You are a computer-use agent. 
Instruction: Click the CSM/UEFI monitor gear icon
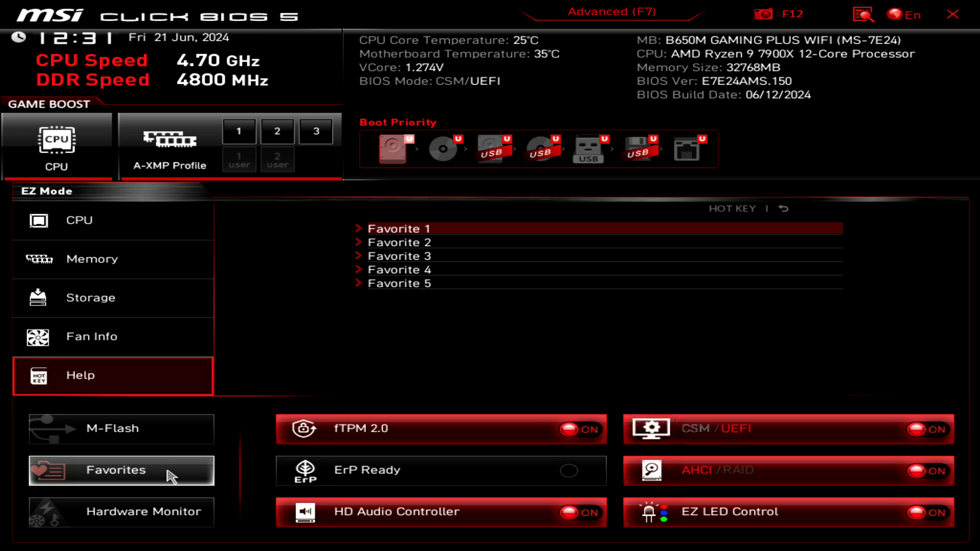click(651, 429)
